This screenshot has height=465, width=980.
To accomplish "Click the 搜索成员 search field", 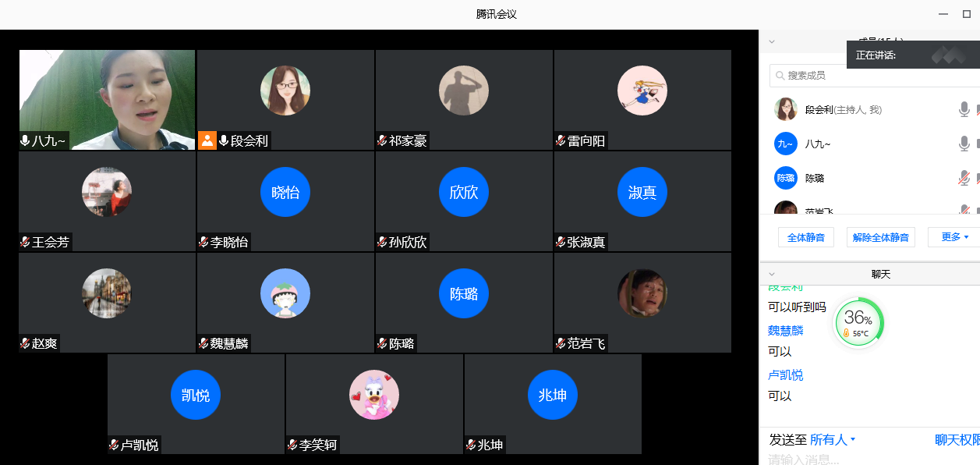I will click(x=875, y=76).
